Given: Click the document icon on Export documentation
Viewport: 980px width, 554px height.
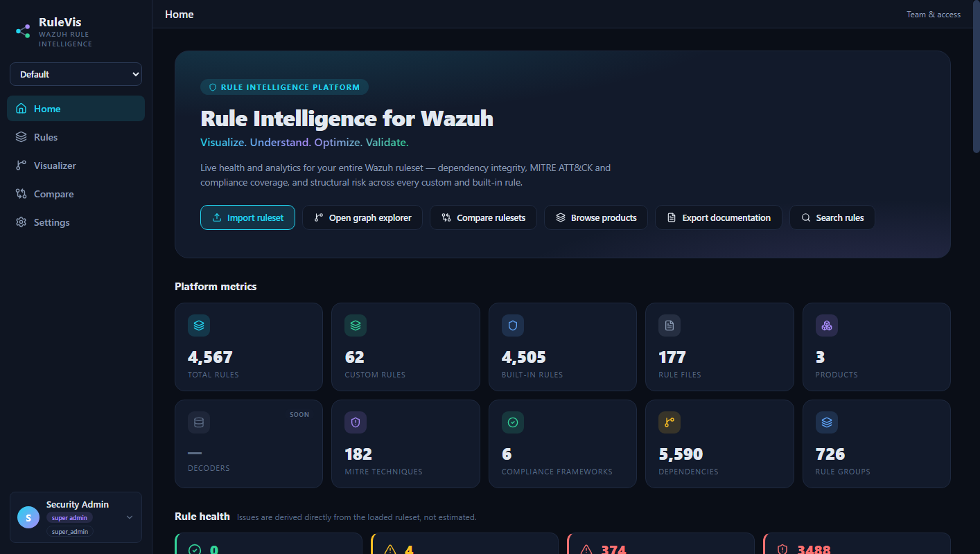Looking at the screenshot, I should tap(672, 217).
